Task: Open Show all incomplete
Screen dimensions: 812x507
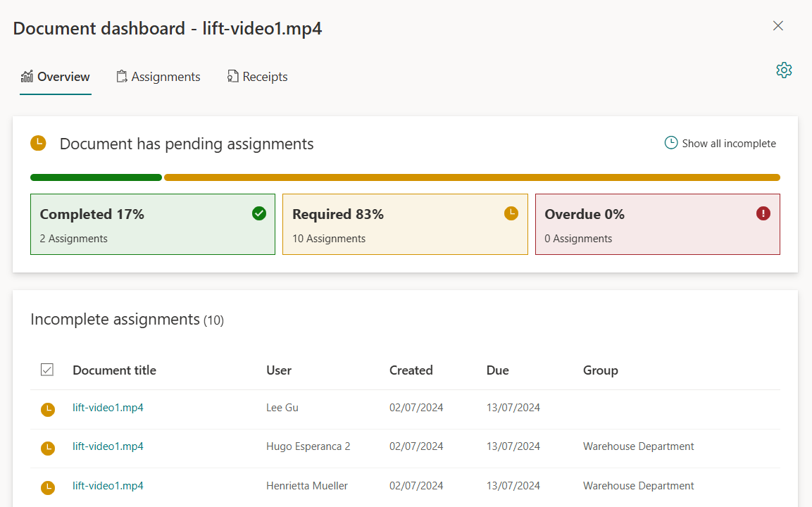Action: [728, 143]
